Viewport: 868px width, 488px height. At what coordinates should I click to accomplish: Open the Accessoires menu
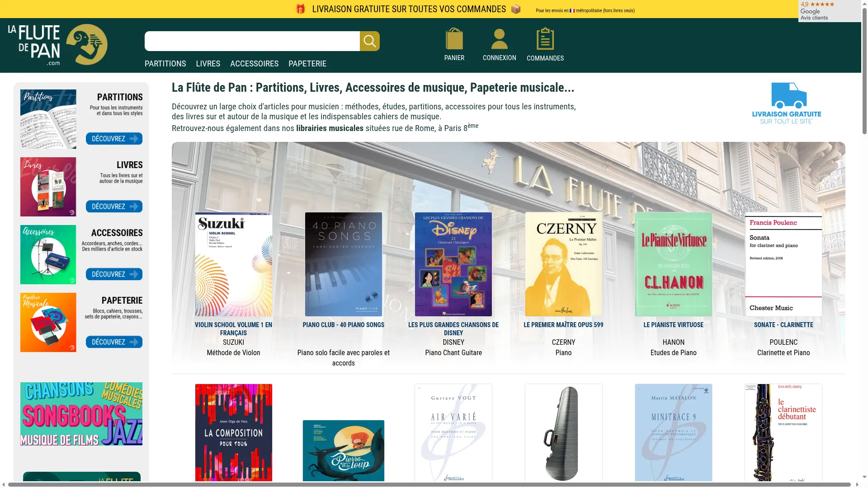[x=254, y=64]
